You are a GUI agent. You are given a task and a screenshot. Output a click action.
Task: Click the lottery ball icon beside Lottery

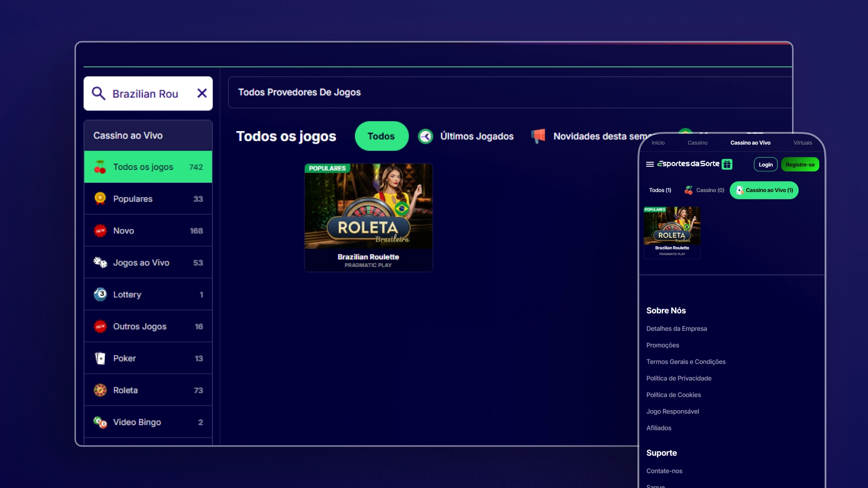point(100,294)
